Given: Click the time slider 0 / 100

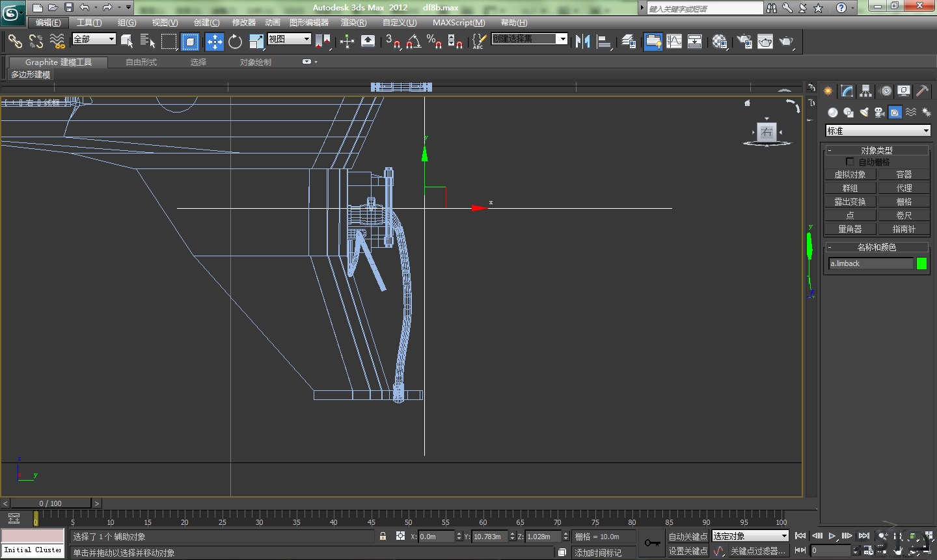Looking at the screenshot, I should point(51,503).
